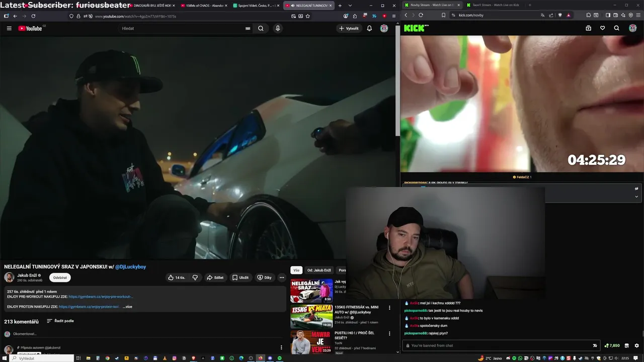
Task: Open Brave Rewards triangle icon
Action: click(x=569, y=15)
